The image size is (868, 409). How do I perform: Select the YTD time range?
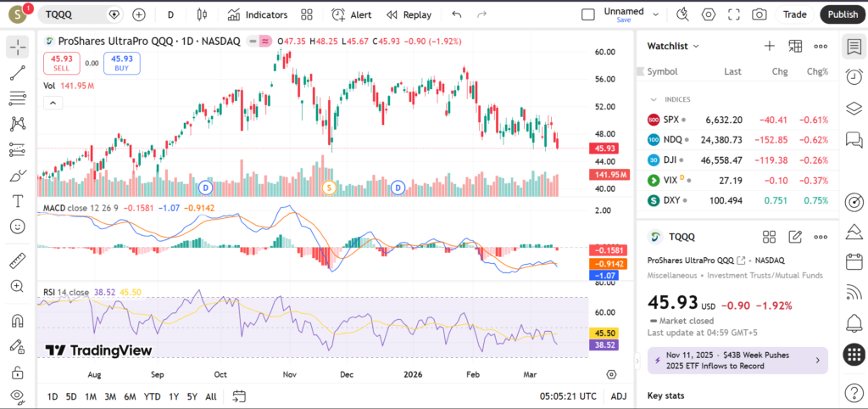pyautogui.click(x=152, y=396)
